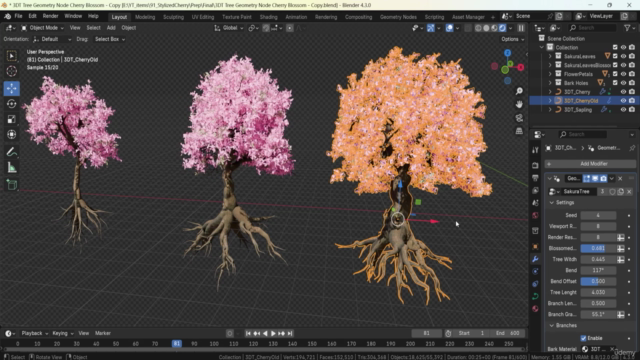Select the Add Cube tool
Screen dimensions: 640x360
pyautogui.click(x=11, y=185)
